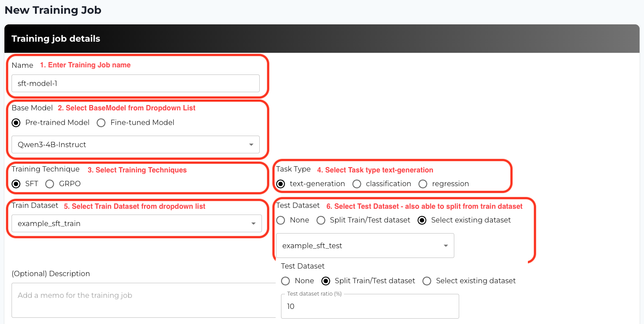The image size is (644, 324).
Task: Select existing dataset radio above the ratio field
Action: [427, 281]
